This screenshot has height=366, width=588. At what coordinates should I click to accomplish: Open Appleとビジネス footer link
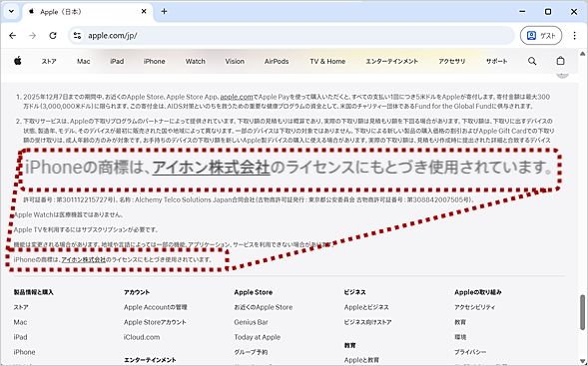pyautogui.click(x=366, y=307)
